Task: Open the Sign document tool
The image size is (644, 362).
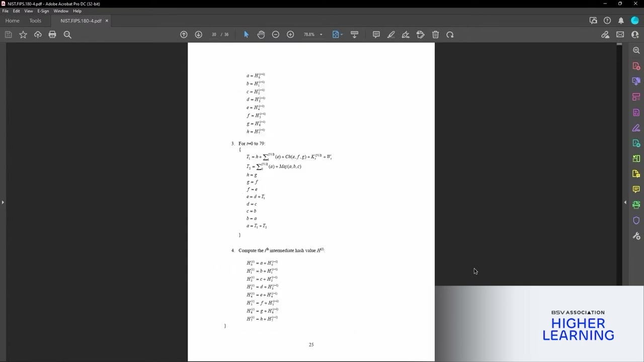Action: point(406,35)
